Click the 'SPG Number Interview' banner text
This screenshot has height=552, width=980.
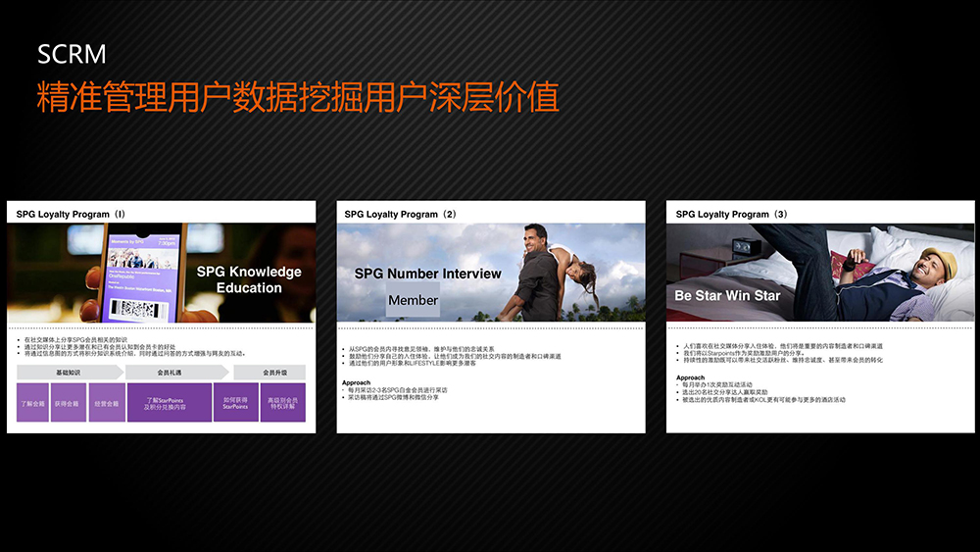tap(427, 274)
